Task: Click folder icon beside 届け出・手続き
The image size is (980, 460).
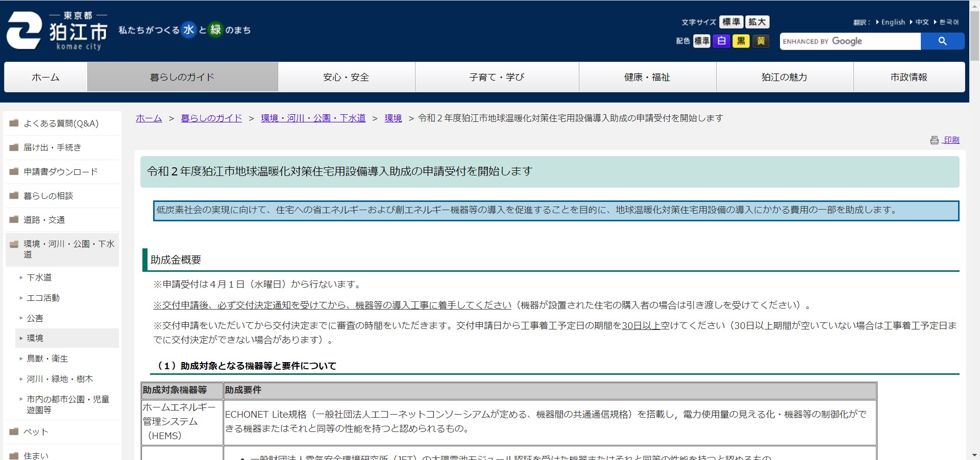Action: click(x=14, y=147)
